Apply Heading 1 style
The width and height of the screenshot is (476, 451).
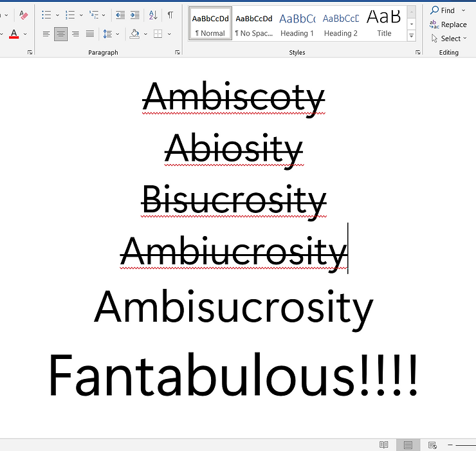click(297, 24)
